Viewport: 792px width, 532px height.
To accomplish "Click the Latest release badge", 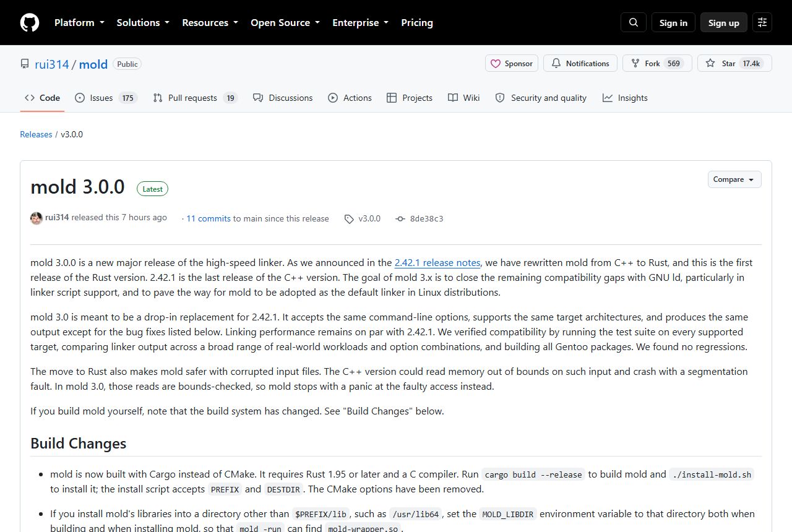I will pyautogui.click(x=153, y=189).
